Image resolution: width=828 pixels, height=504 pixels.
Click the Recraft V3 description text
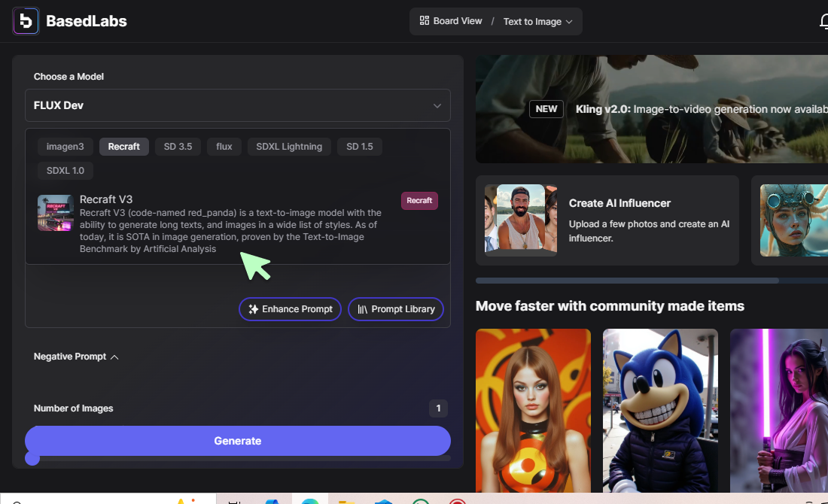(x=230, y=231)
